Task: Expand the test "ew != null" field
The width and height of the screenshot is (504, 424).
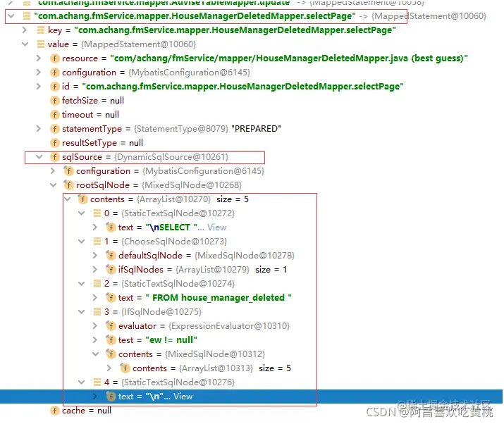Action: pos(95,340)
